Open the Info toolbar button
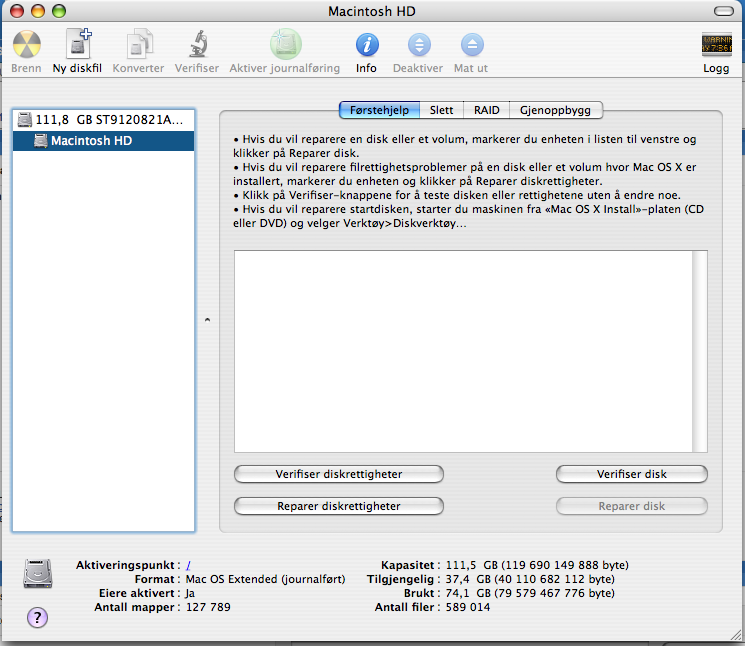 367,46
